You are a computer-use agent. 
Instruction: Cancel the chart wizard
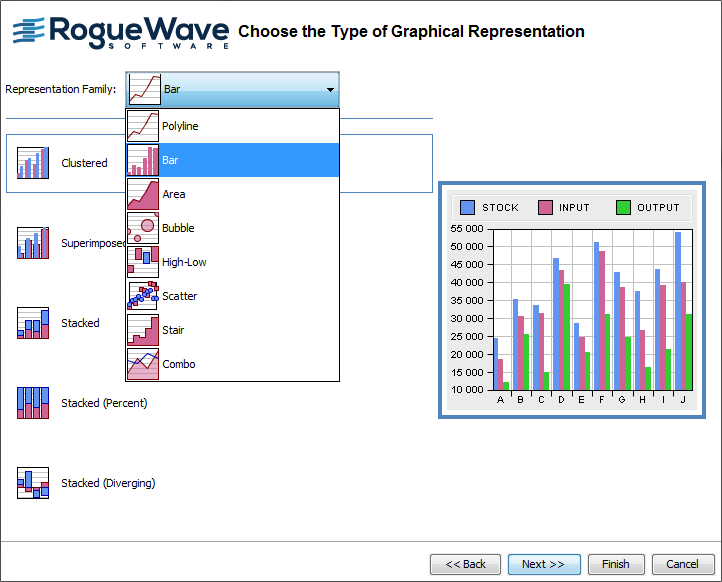pos(683,565)
